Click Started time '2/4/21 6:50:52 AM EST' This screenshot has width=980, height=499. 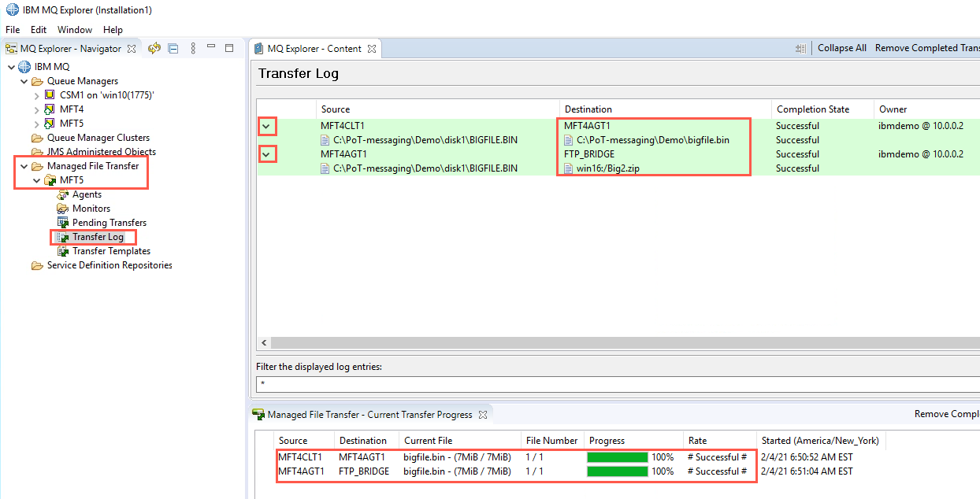(807, 457)
